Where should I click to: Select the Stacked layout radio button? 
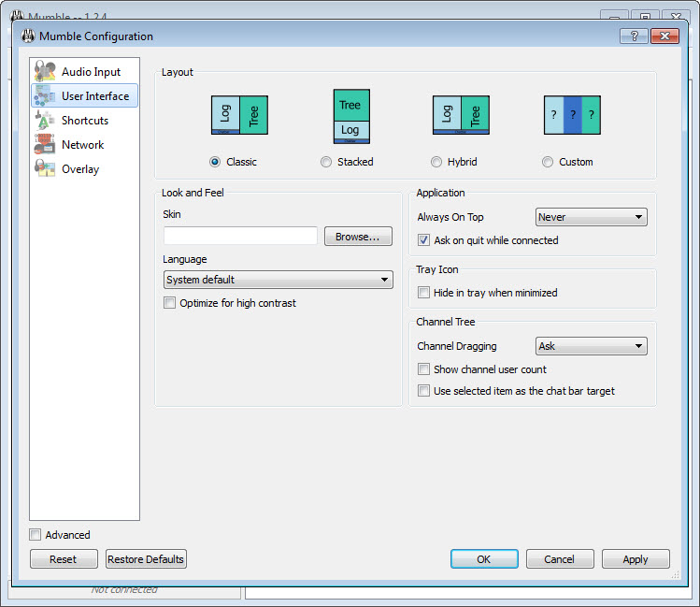coord(326,162)
